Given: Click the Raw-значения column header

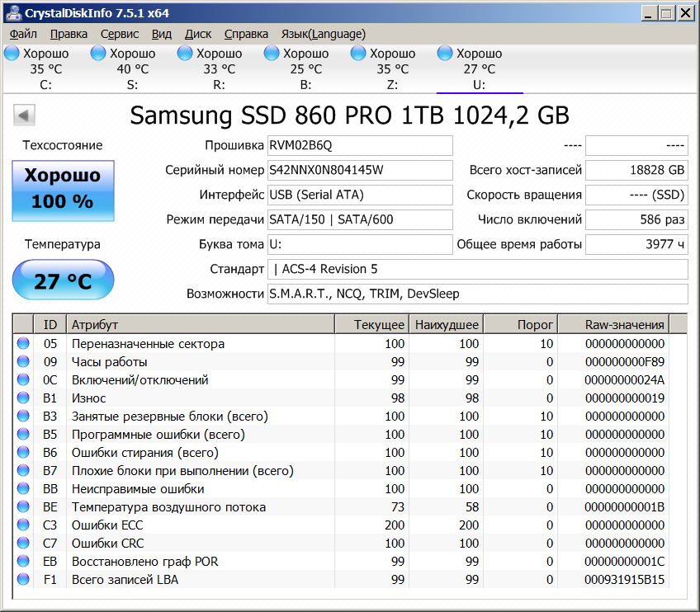Looking at the screenshot, I should [614, 324].
